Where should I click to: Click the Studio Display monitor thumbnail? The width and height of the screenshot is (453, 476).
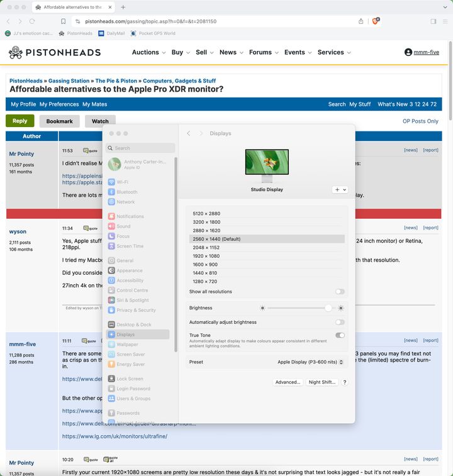point(267,165)
